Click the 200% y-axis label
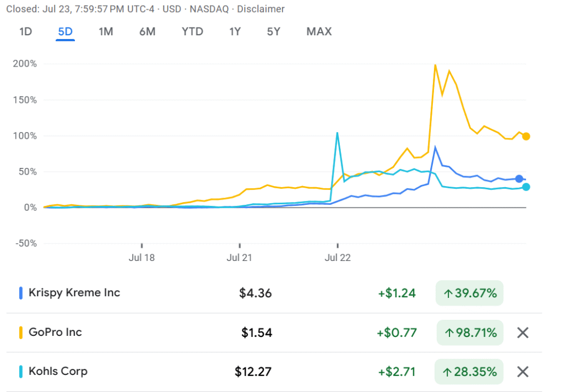Viewport: 564px width, 392px height. (x=25, y=64)
